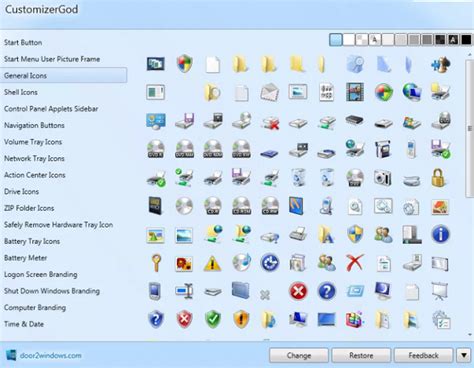Select the digital camera icon
This screenshot has width=474, height=368.
pos(382,178)
